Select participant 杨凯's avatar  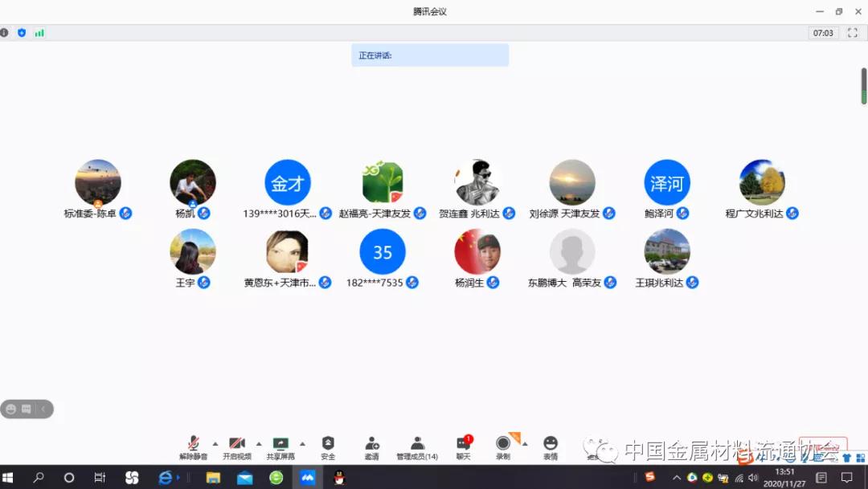point(193,182)
